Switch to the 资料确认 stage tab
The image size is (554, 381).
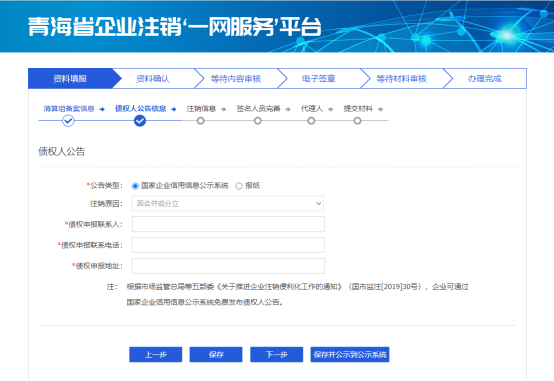[x=153, y=78]
